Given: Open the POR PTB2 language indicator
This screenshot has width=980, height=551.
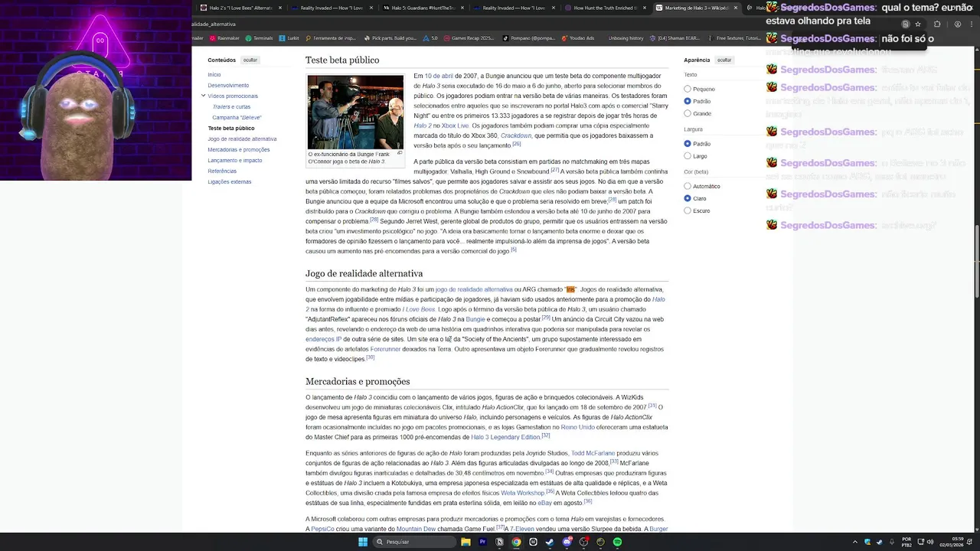Looking at the screenshot, I should point(906,542).
